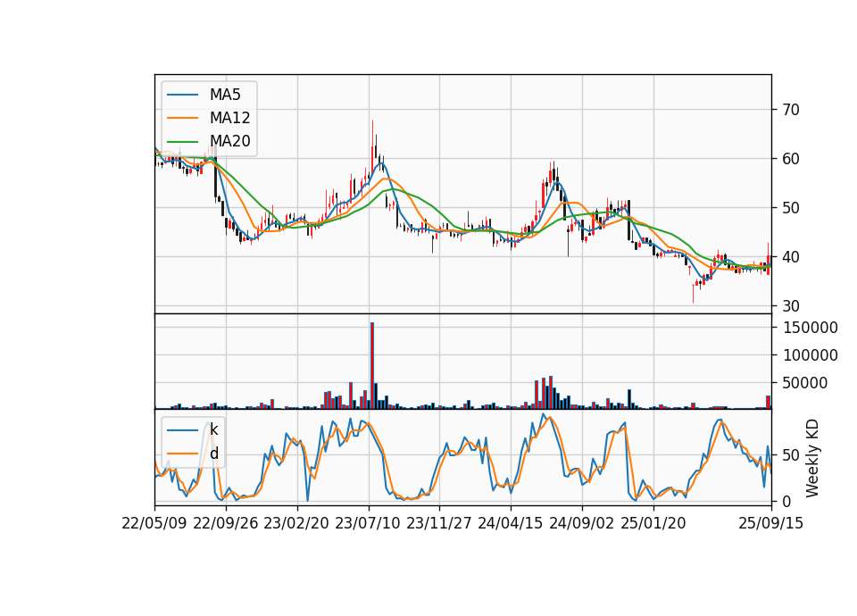
Task: Click the 24/09/02 date label
Action: (581, 523)
